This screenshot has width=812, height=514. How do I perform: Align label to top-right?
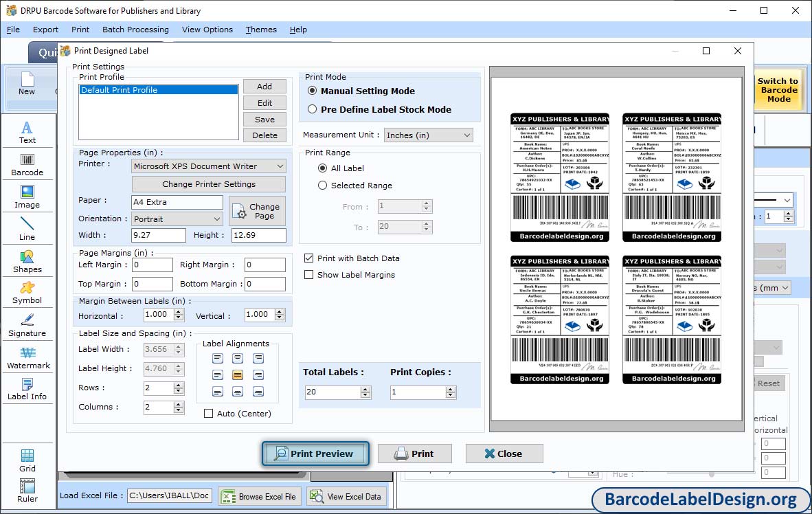(x=258, y=358)
